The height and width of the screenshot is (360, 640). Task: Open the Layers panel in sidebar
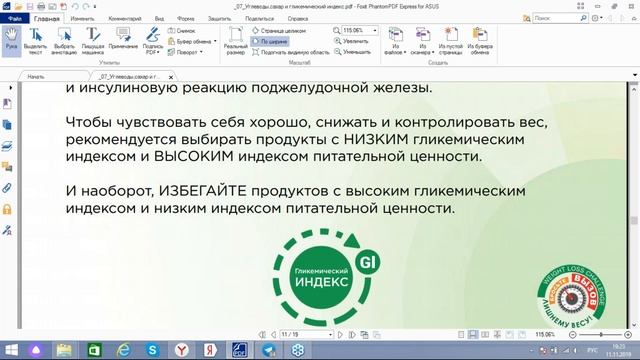[x=7, y=146]
